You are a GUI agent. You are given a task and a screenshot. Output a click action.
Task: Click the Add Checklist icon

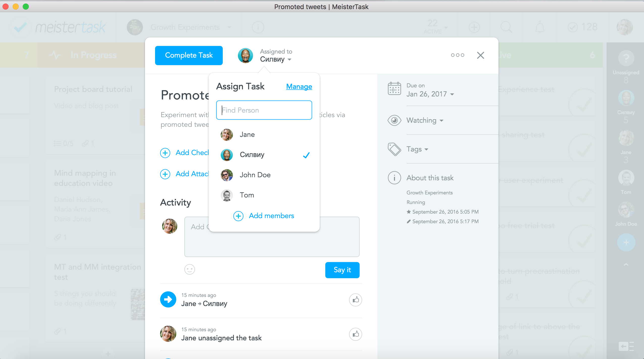165,153
